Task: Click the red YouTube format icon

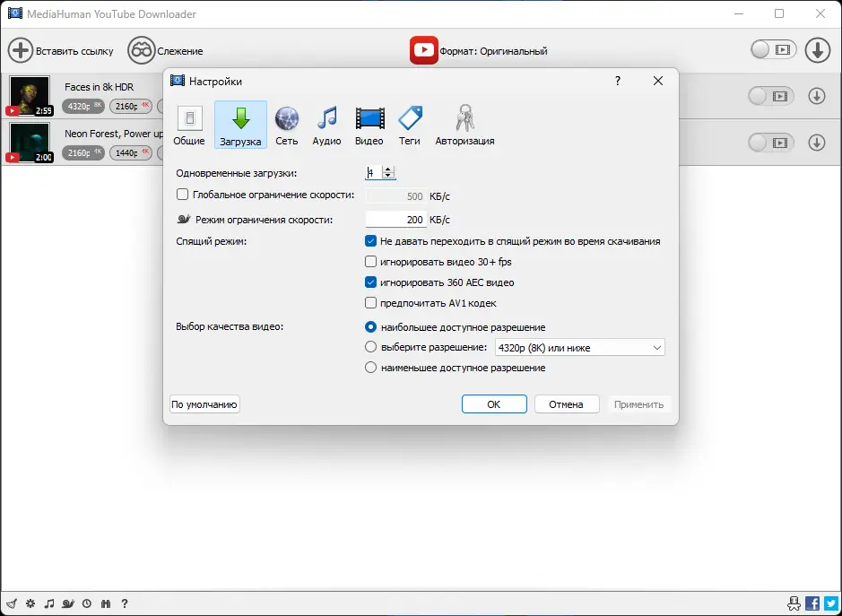Action: click(423, 50)
